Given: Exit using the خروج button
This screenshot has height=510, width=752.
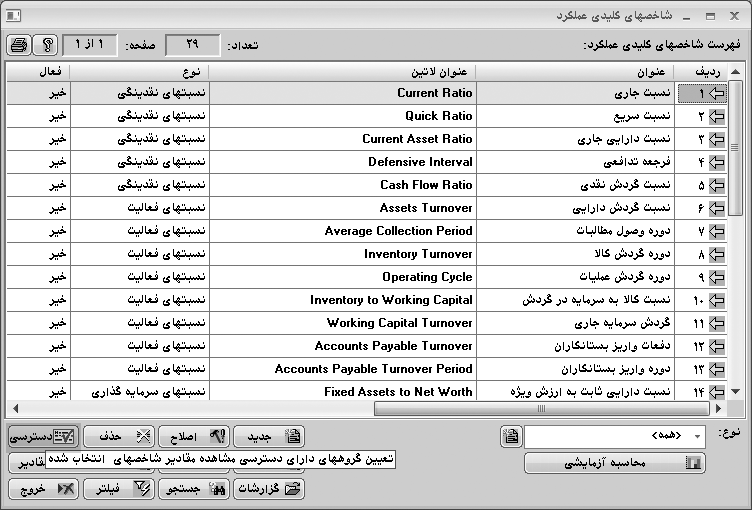Looking at the screenshot, I should tap(43, 489).
